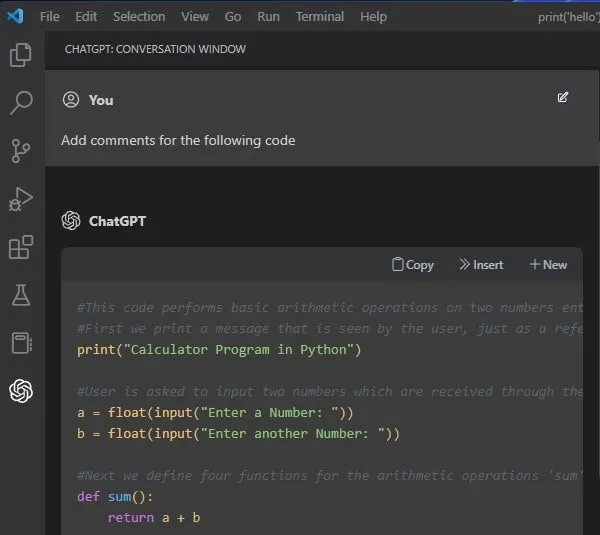The image size is (600, 535).
Task: Click the '#This code performs basic arithmetic' comment
Action: coord(330,308)
